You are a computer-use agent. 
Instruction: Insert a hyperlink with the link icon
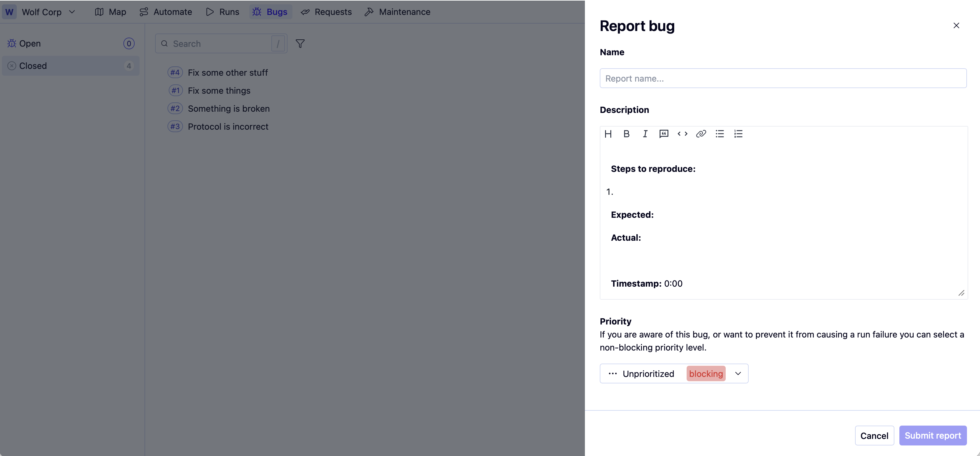click(x=701, y=134)
